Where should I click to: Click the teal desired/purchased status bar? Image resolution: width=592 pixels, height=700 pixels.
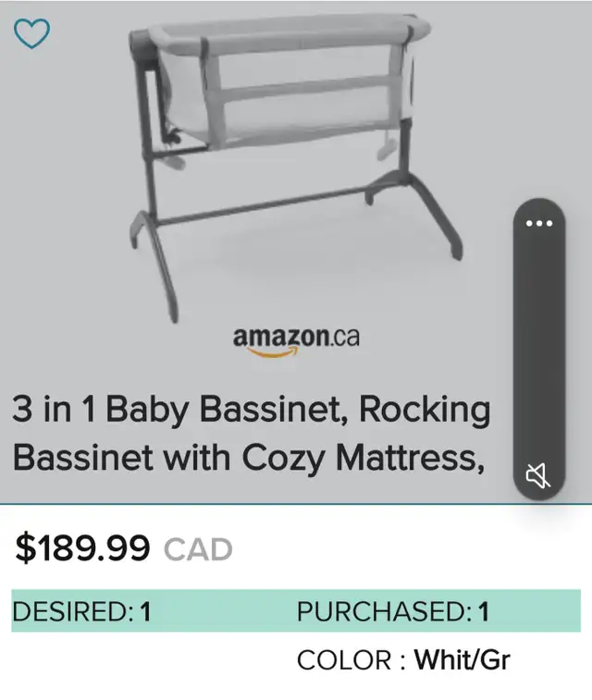(296, 610)
